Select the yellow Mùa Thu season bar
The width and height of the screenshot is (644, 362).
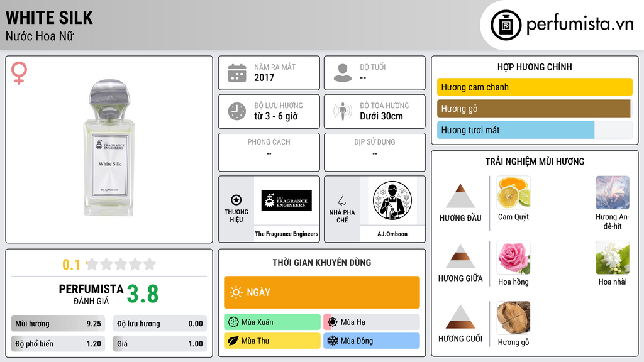coord(272,341)
